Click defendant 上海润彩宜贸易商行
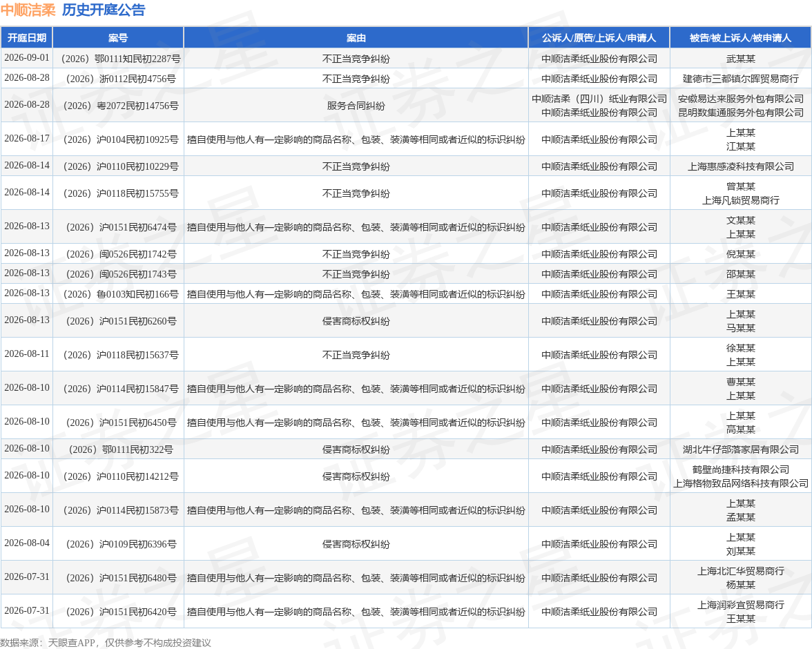 [740, 605]
